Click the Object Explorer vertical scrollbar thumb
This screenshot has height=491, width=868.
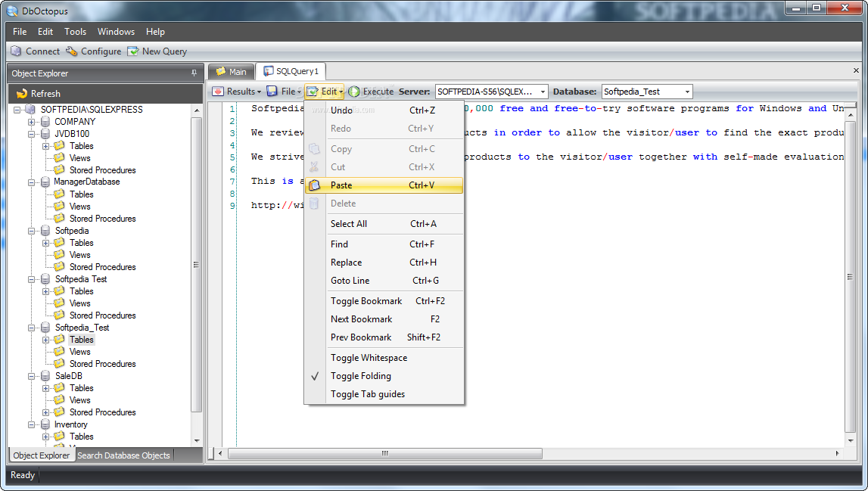(196, 265)
